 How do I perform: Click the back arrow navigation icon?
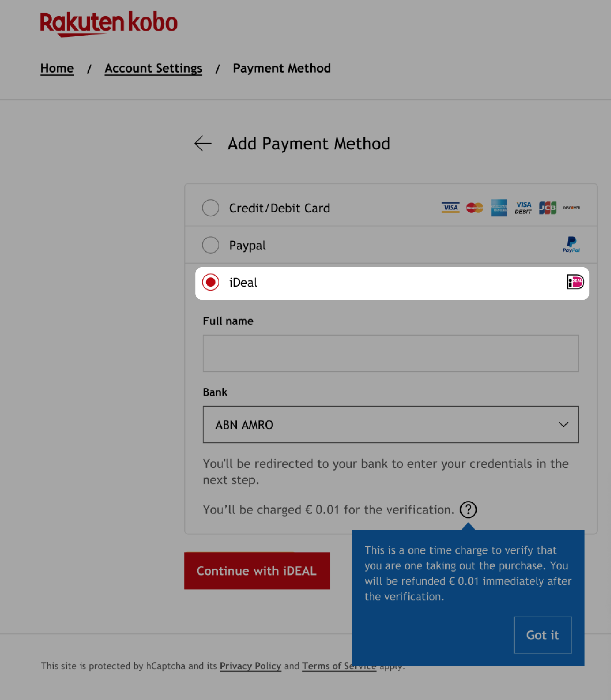(x=203, y=143)
